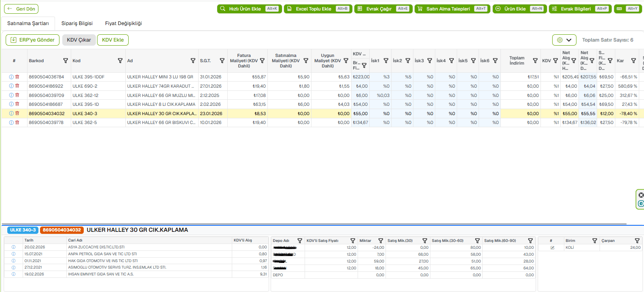Expand the gear settings dropdown
The height and width of the screenshot is (292, 644).
coord(564,40)
